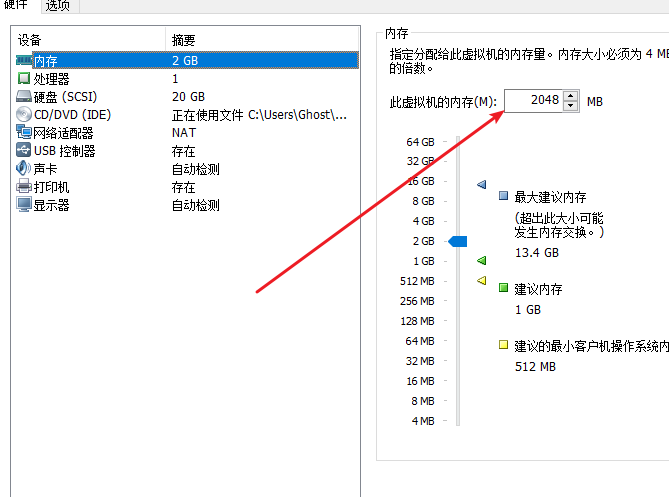Screen dimensions: 669x497
Task: Click the yellow minimum guest OS legend square
Action: (x=503, y=345)
